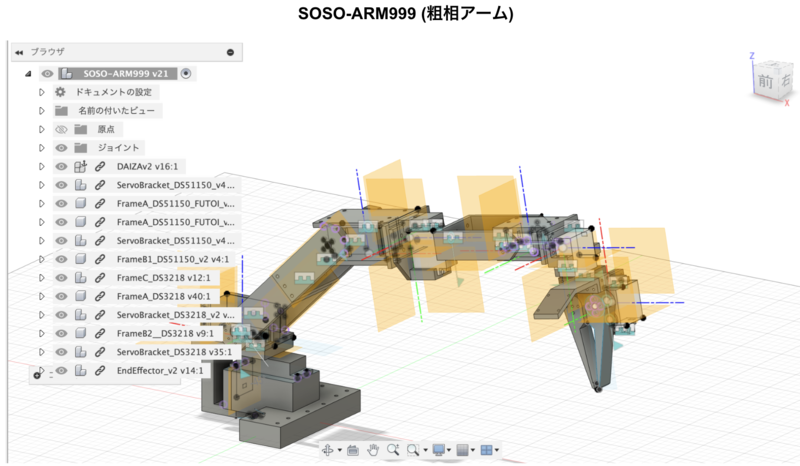
Task: Select FrameB1_DS51150_v2 v4:1 in browser
Action: (x=173, y=259)
